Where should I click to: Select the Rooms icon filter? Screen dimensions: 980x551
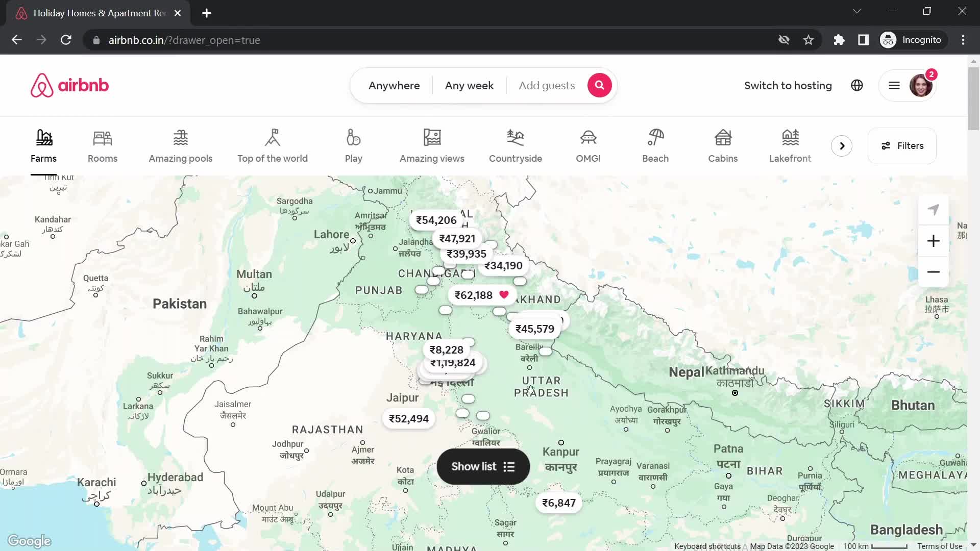tap(102, 146)
